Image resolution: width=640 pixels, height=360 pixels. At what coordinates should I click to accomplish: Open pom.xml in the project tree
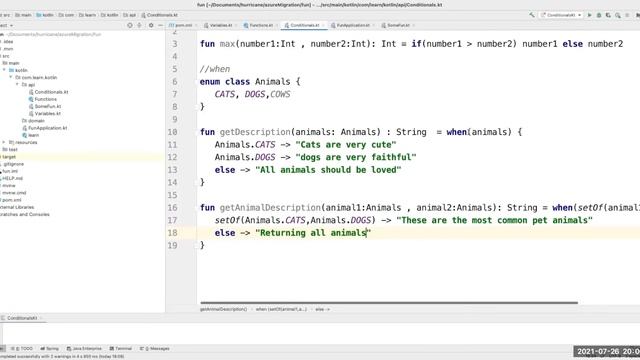tap(11, 200)
